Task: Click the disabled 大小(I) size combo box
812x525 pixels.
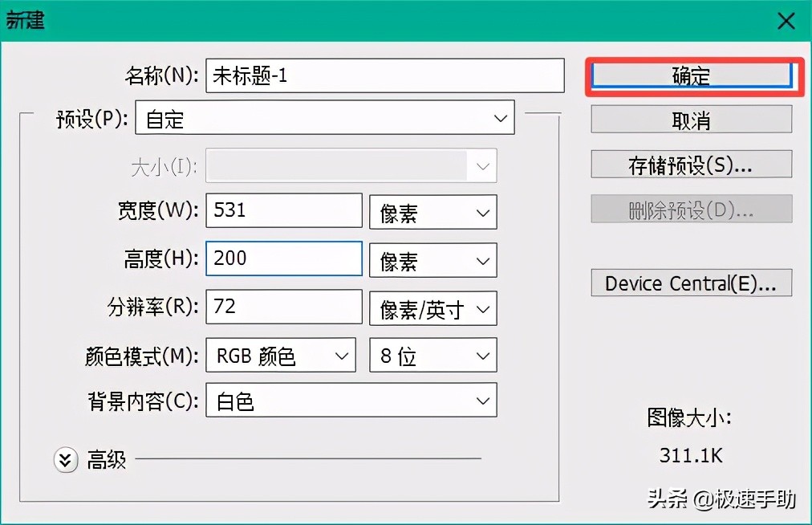Action: coord(351,165)
